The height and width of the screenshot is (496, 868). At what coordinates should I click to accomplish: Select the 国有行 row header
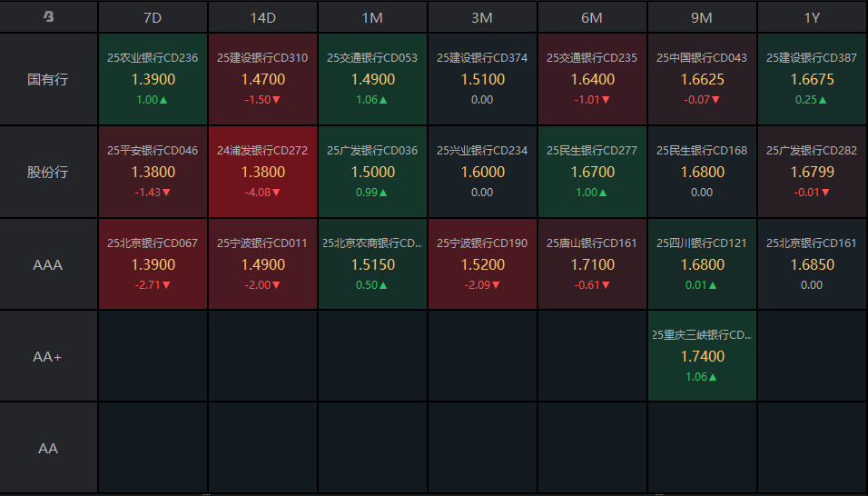click(x=49, y=79)
